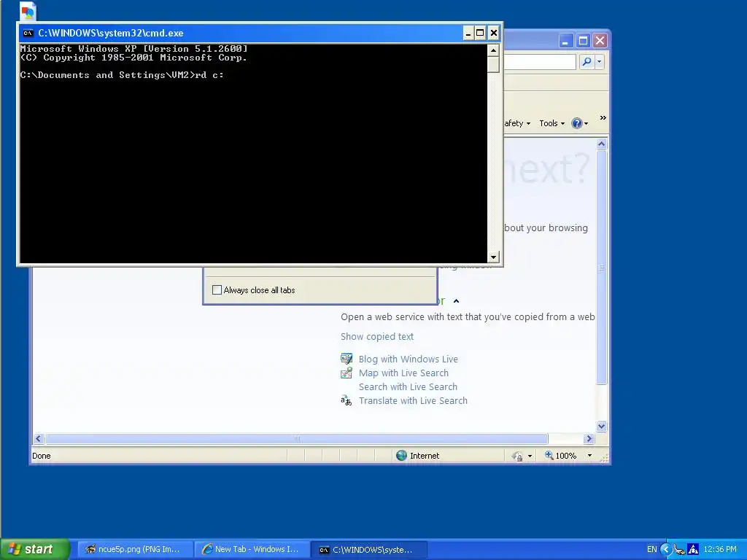The height and width of the screenshot is (560, 747).
Task: Click the EN language indicator
Action: (651, 550)
